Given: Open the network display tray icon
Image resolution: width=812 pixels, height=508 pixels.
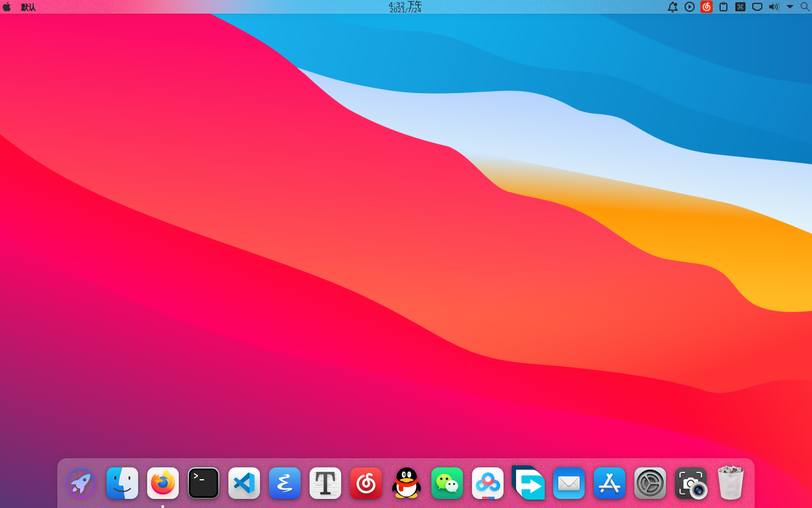Looking at the screenshot, I should (x=757, y=7).
